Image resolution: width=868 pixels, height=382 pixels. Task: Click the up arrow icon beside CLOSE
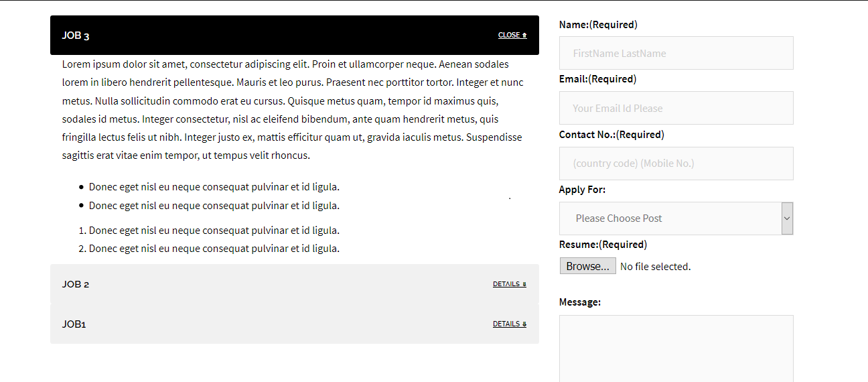pos(524,36)
